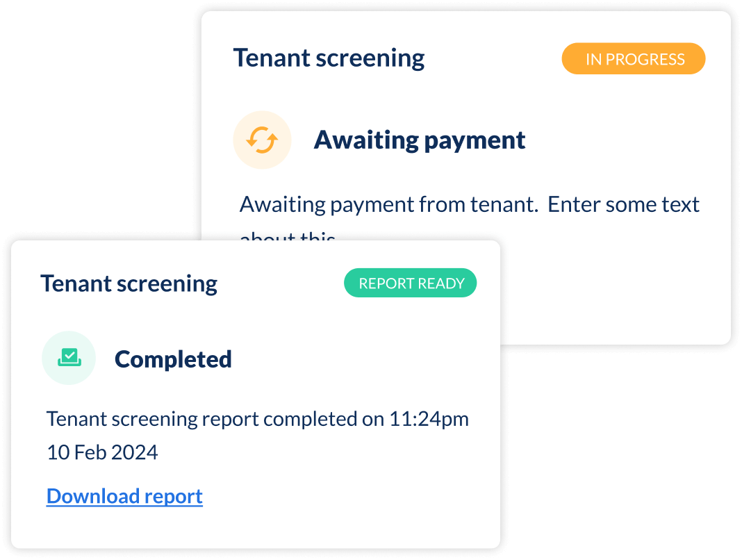Click 'Tenant screening report completed on' text
This screenshot has width=742, height=560.
[215, 419]
